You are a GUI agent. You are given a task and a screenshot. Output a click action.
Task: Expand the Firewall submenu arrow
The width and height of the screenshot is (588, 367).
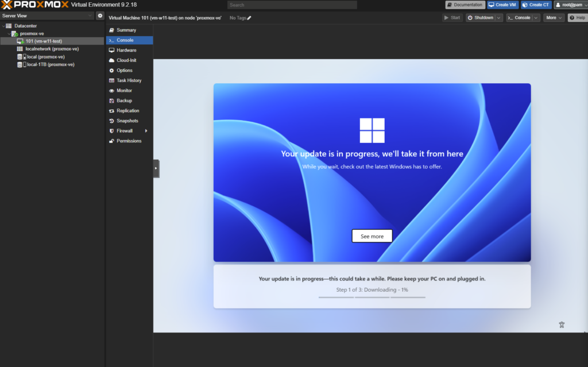(x=146, y=131)
